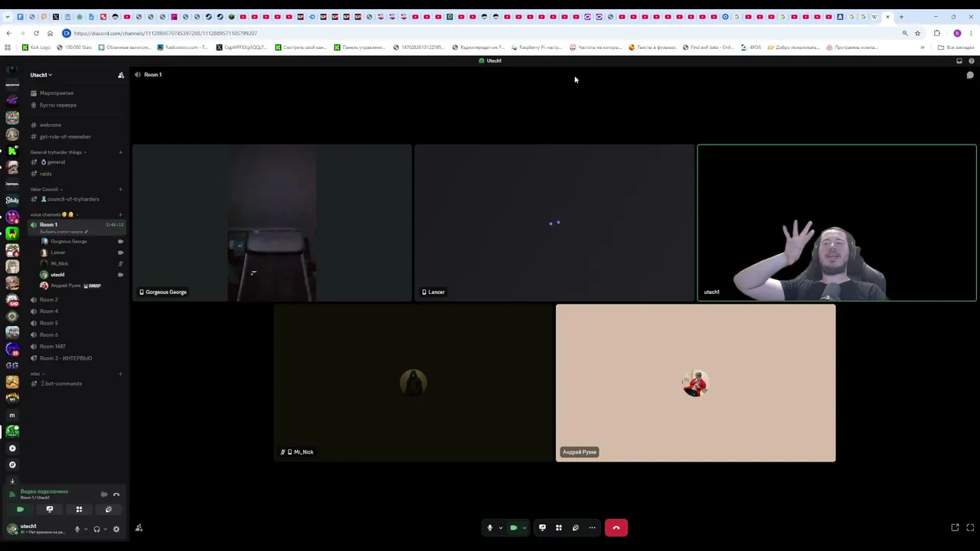Toggle microphone mute in the call bar
The width and height of the screenshot is (980, 551).
pyautogui.click(x=490, y=527)
